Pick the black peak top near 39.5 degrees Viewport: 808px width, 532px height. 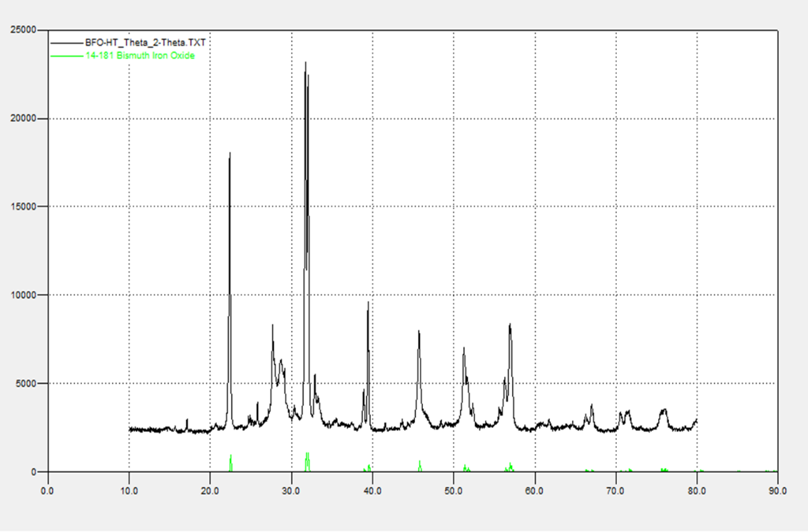coord(368,303)
